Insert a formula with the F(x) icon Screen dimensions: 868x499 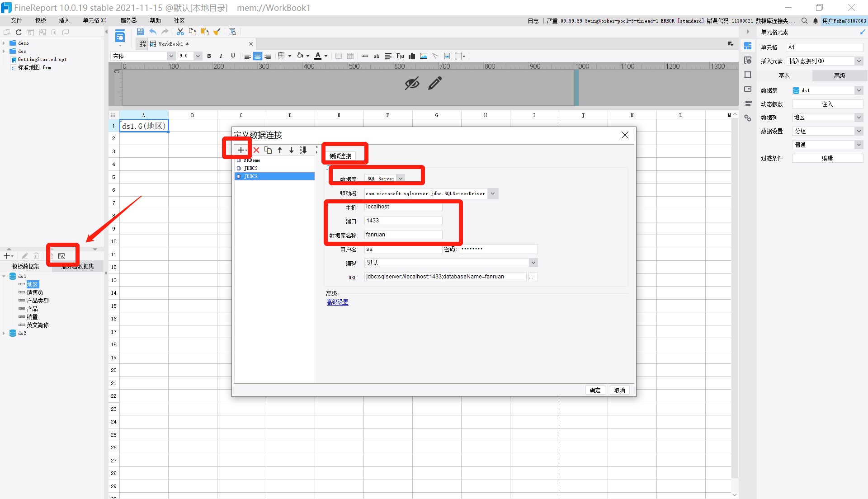click(x=400, y=56)
